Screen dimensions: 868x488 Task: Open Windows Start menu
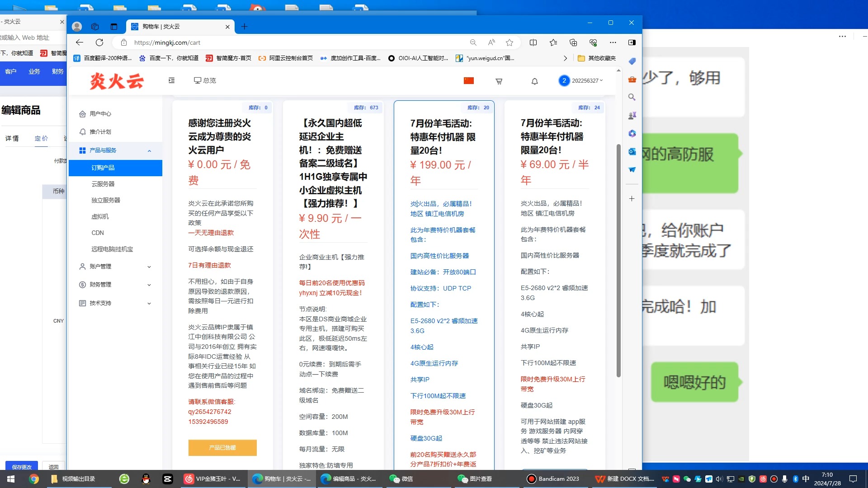pos(11,479)
